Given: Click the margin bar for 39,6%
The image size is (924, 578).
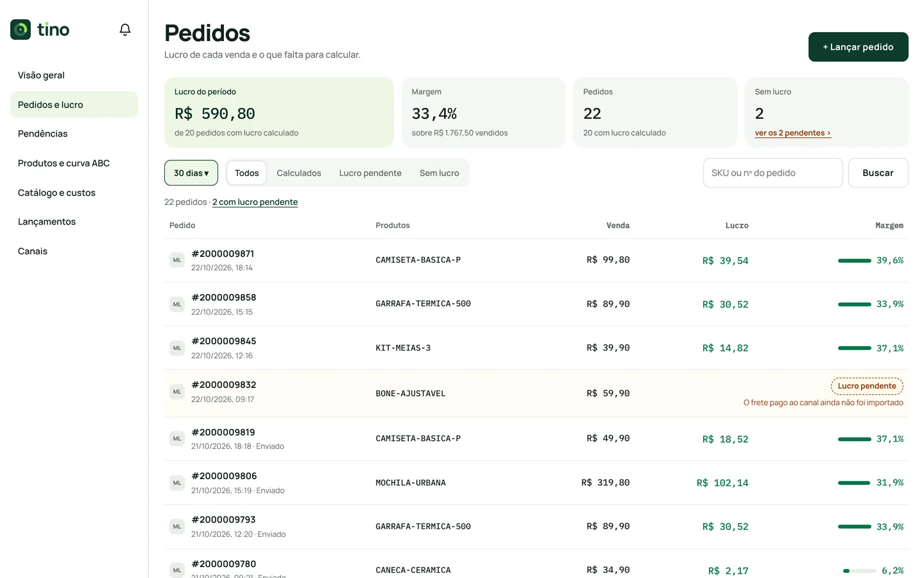Looking at the screenshot, I should 855,261.
